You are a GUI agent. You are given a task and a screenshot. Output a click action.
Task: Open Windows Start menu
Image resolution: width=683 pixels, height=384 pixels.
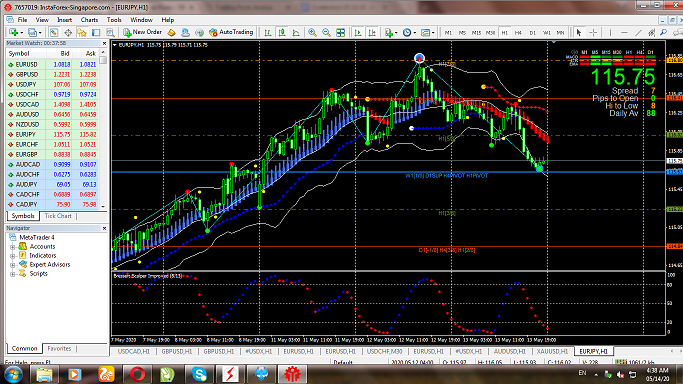13,374
